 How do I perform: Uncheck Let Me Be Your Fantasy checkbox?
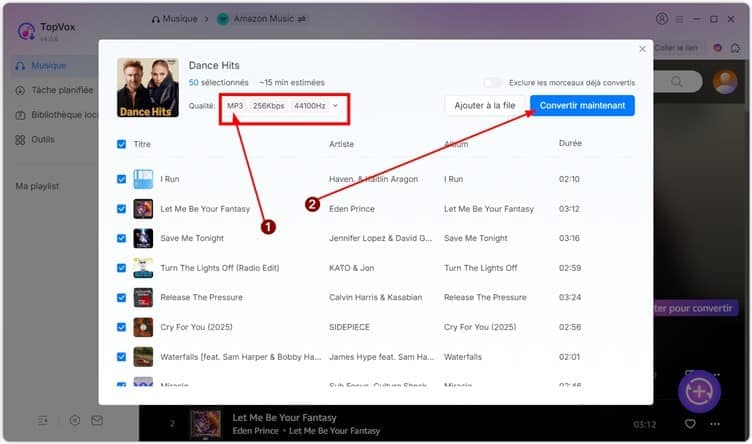(x=121, y=209)
